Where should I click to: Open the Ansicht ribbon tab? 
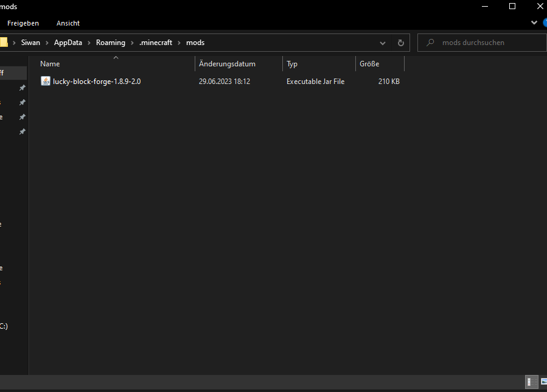(68, 23)
